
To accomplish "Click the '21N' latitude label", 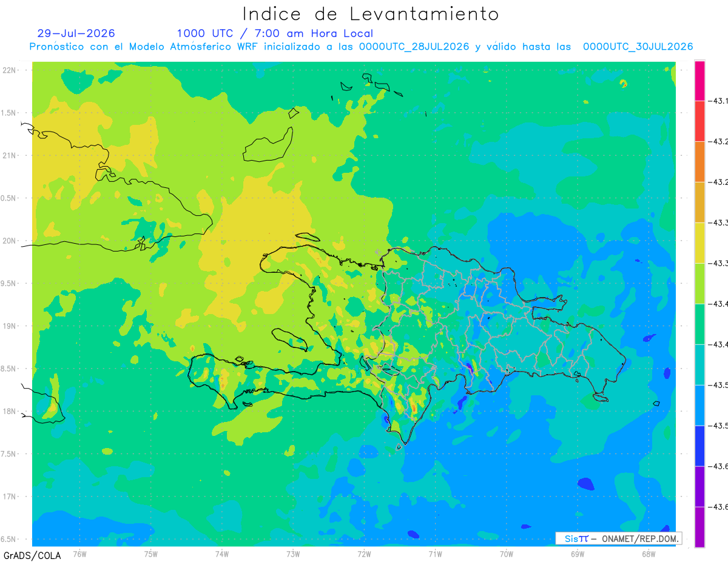I will point(9,155).
